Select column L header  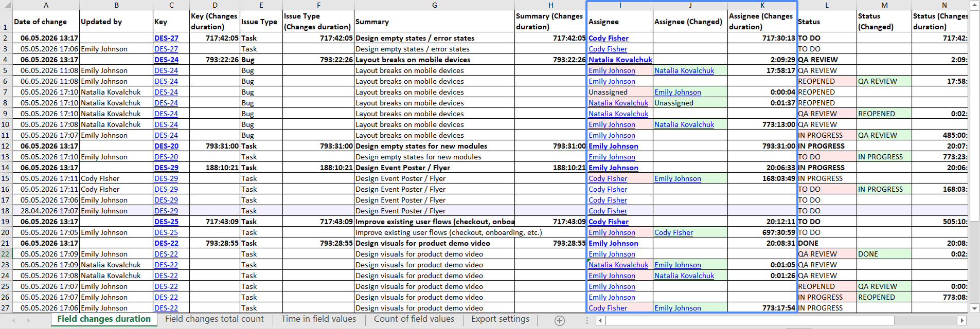click(827, 5)
